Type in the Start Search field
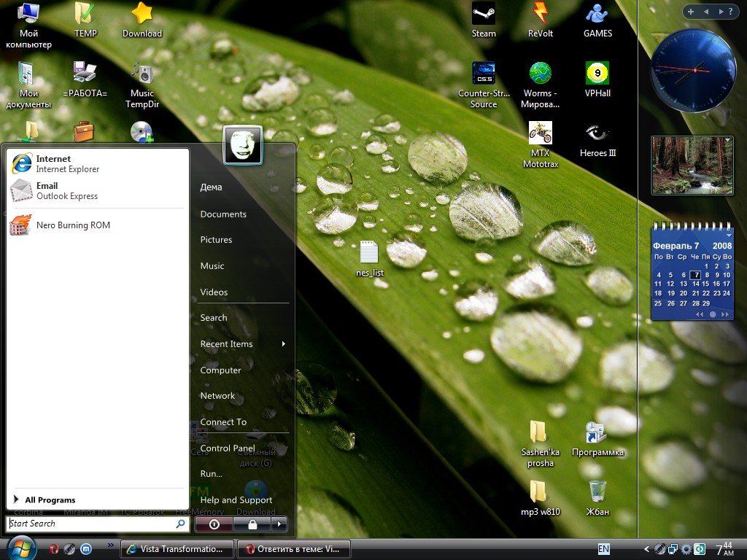747x560 pixels. click(91, 524)
